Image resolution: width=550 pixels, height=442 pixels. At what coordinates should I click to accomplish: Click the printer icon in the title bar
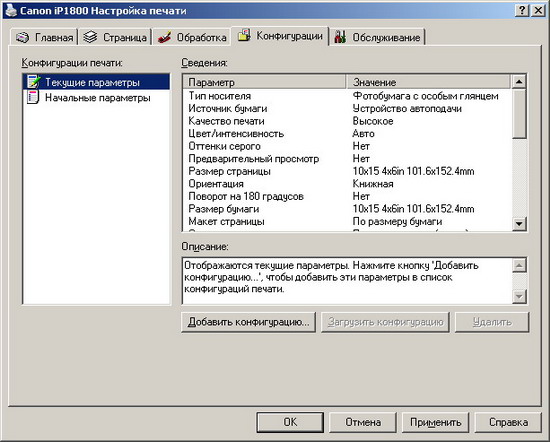(11, 11)
